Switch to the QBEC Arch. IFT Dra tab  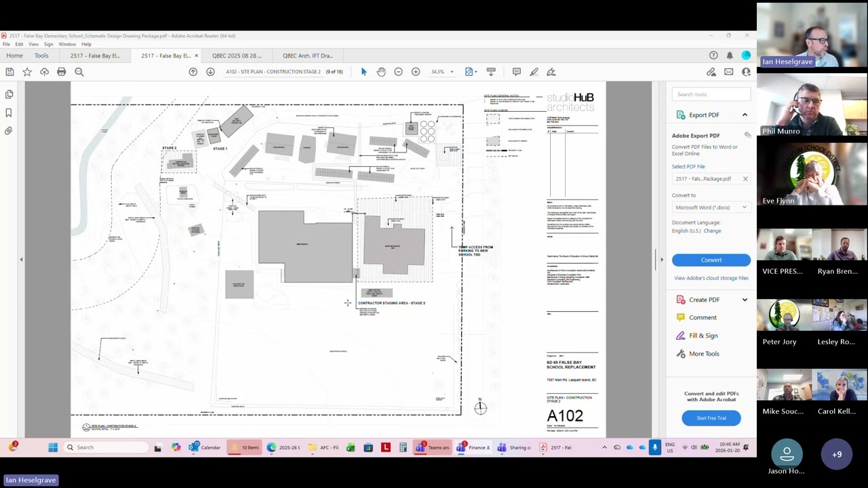click(308, 56)
